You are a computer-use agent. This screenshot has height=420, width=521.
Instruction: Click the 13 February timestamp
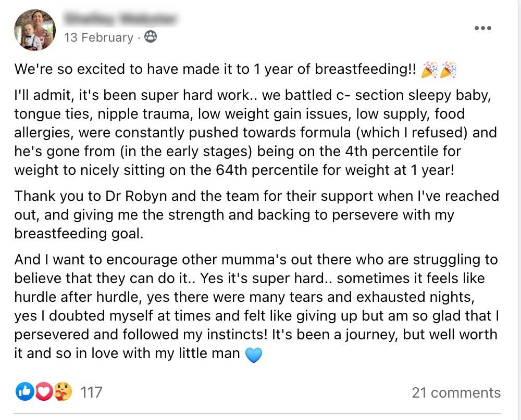pos(98,37)
